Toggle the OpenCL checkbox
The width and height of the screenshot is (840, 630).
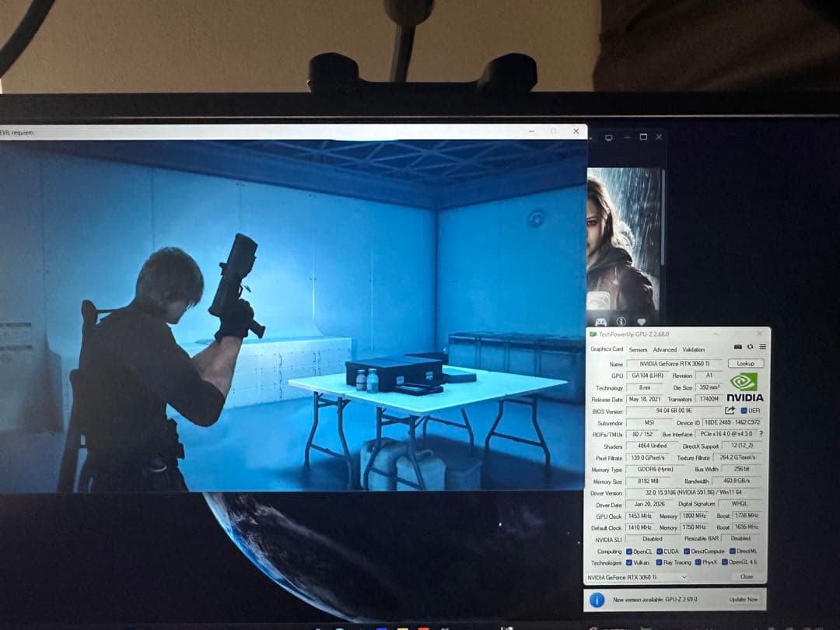(629, 551)
